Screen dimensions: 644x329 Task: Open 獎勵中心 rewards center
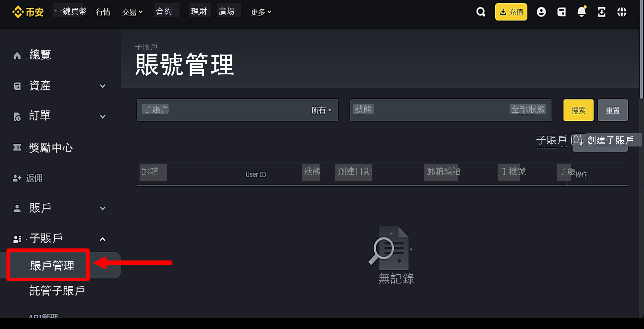(51, 148)
